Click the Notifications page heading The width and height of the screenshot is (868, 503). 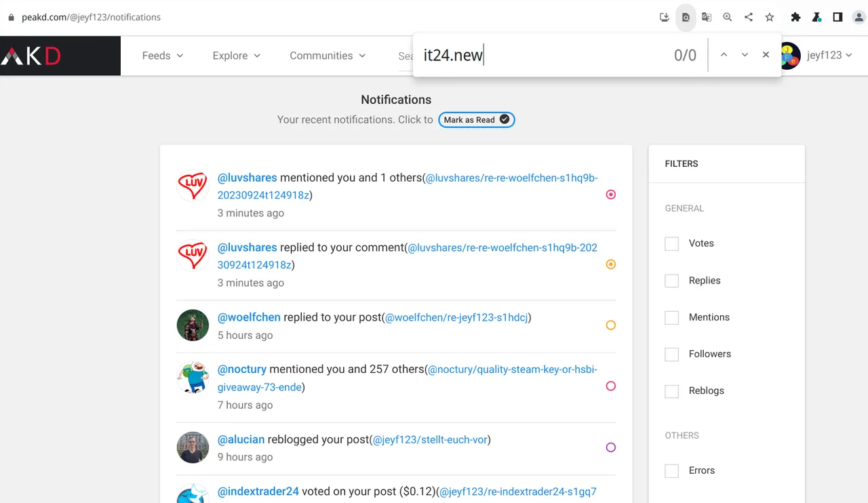click(x=396, y=100)
